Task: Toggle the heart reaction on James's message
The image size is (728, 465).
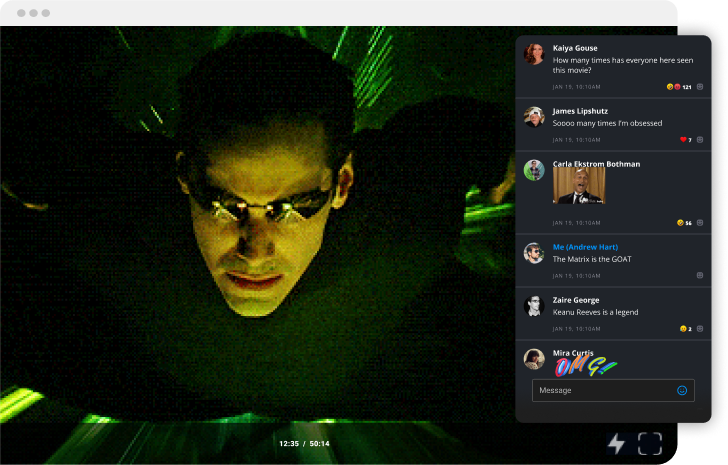Action: 685,140
